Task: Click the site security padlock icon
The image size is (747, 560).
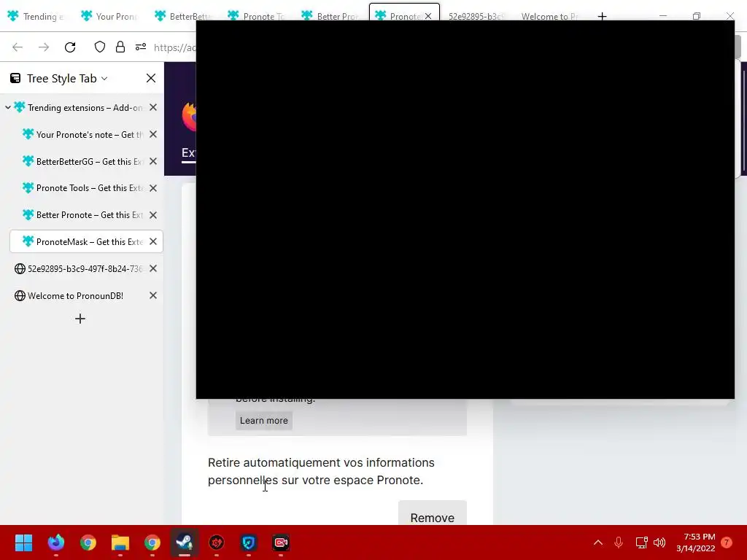Action: (120, 47)
